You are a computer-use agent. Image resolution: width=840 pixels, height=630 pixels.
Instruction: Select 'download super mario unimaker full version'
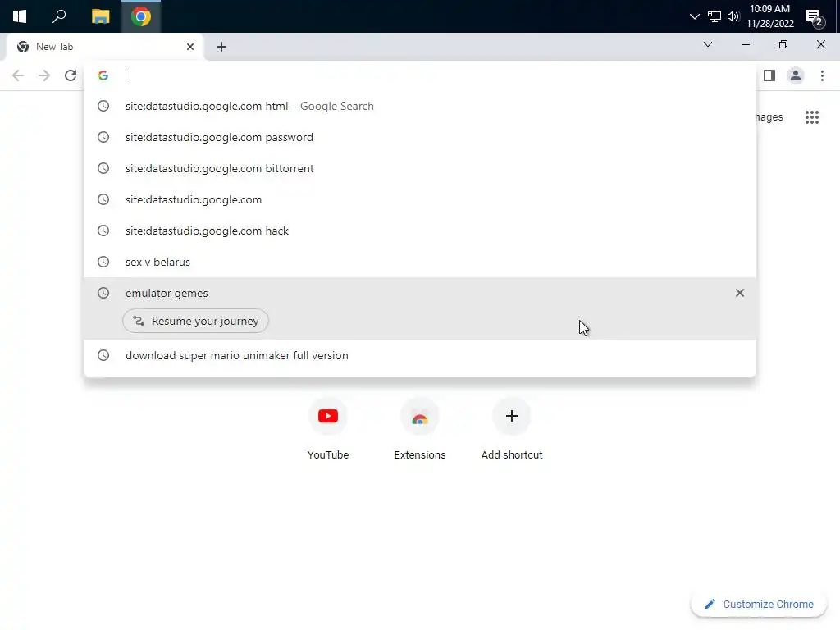(420, 355)
